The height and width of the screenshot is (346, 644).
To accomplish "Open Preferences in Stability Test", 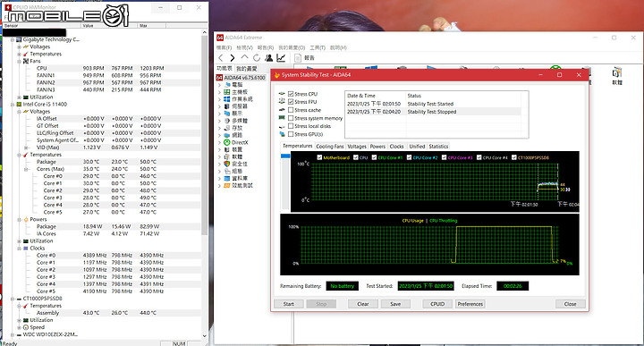I will click(470, 304).
